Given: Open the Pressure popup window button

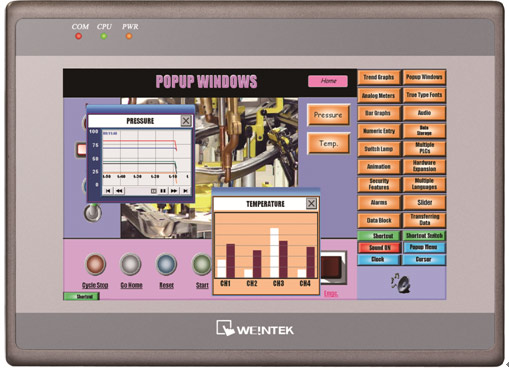Looking at the screenshot, I should (x=328, y=115).
